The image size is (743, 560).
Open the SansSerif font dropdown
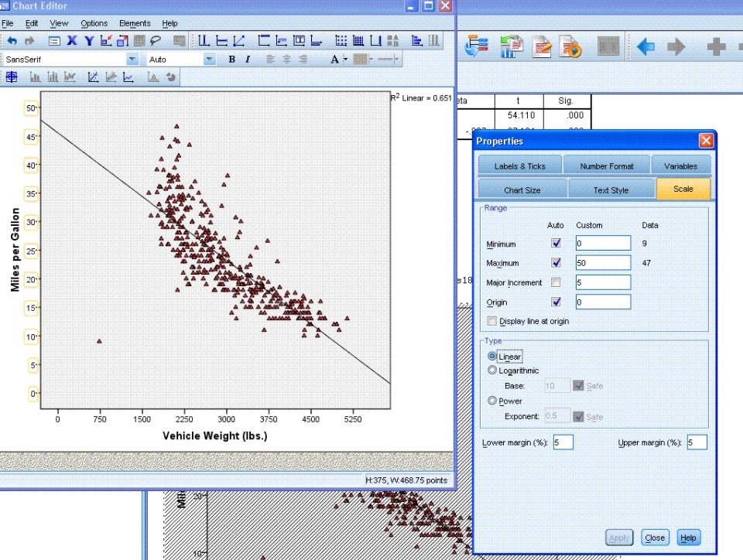pos(132,59)
